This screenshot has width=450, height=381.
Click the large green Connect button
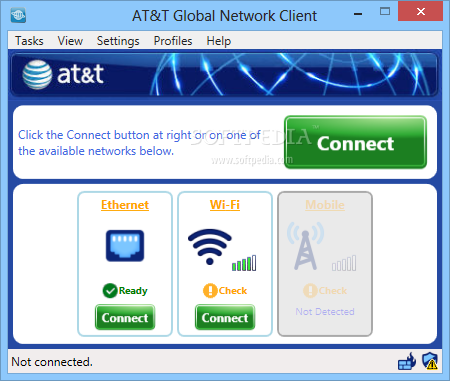click(x=355, y=142)
